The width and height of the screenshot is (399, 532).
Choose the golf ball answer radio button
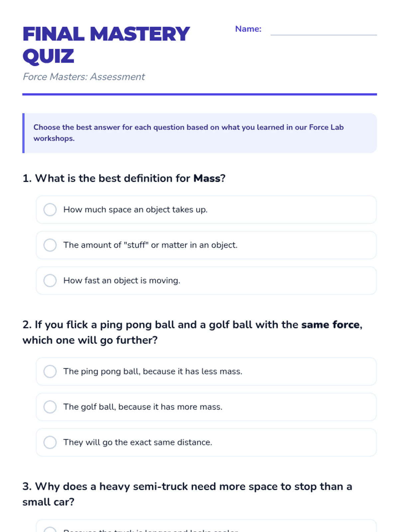click(50, 407)
